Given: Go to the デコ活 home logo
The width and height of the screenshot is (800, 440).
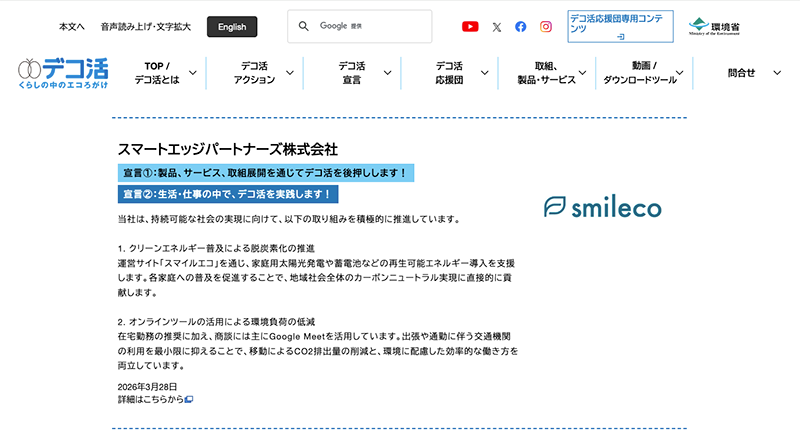Looking at the screenshot, I should pos(63,73).
